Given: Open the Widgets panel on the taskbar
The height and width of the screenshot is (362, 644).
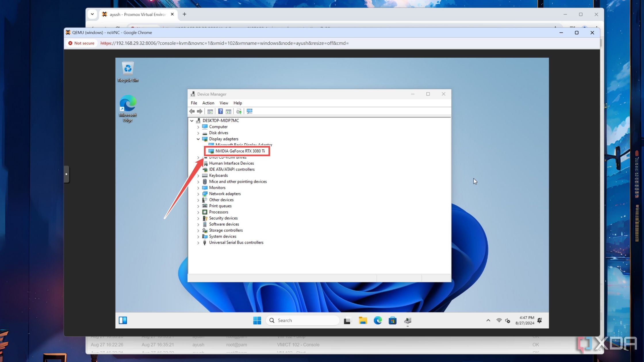Looking at the screenshot, I should point(123,320).
